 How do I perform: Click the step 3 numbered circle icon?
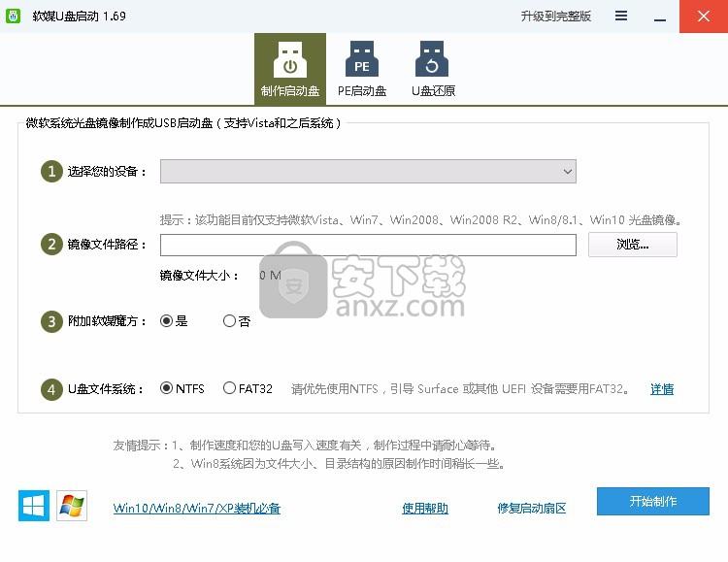[x=51, y=321]
